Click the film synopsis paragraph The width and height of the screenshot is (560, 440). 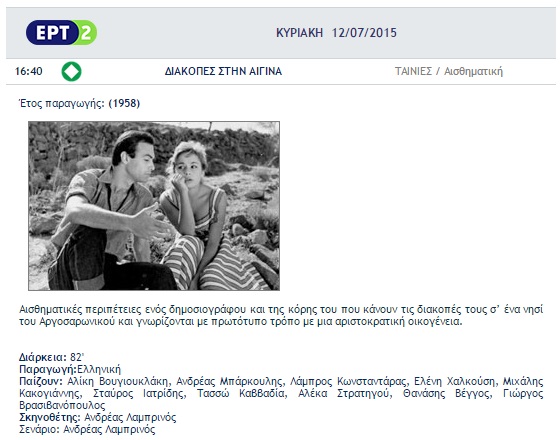[x=281, y=315]
